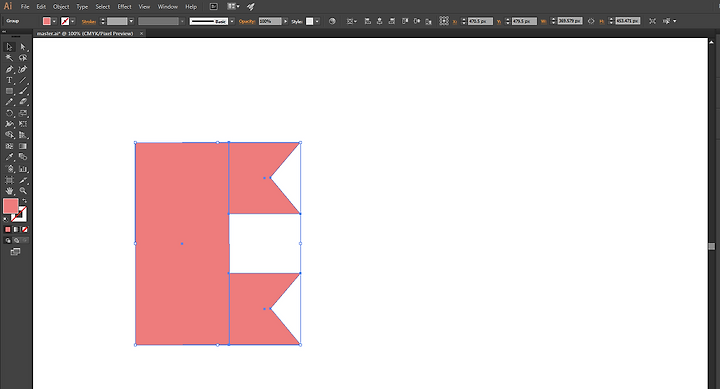Viewport: 720px width, 389px height.
Task: Select the Selection tool (black arrow)
Action: point(9,47)
